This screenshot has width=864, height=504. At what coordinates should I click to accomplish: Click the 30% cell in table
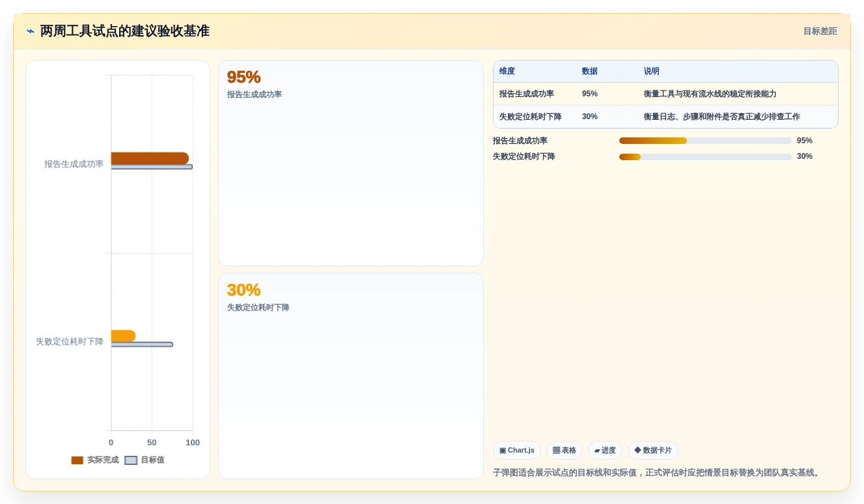[590, 117]
